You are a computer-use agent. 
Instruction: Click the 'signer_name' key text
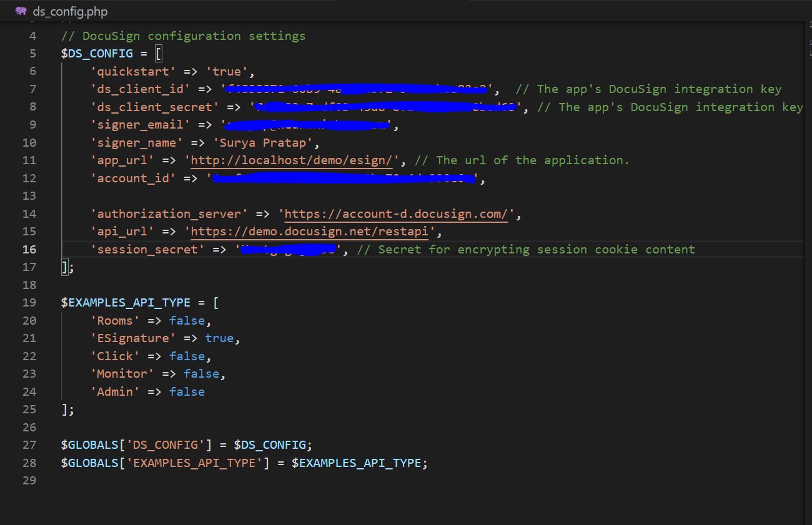tap(137, 143)
